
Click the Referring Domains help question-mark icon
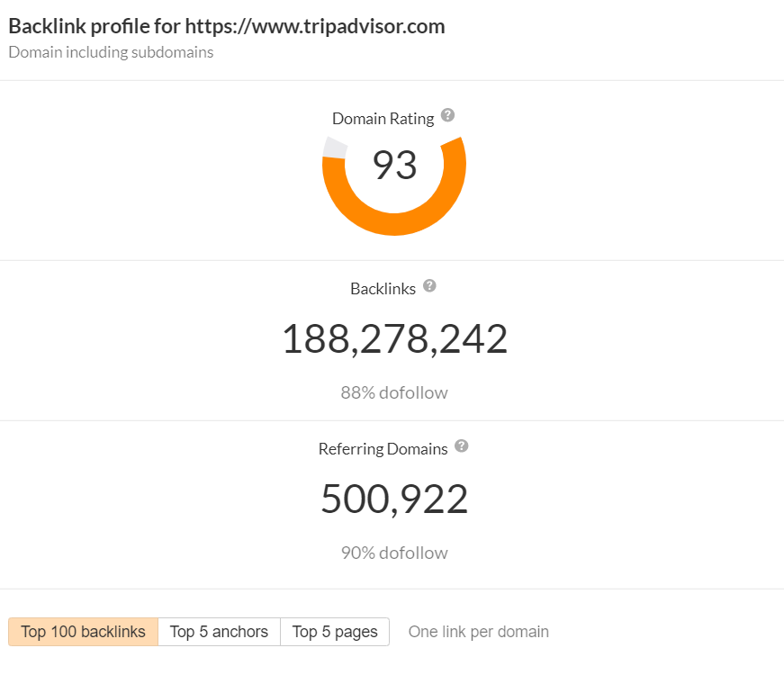462,446
